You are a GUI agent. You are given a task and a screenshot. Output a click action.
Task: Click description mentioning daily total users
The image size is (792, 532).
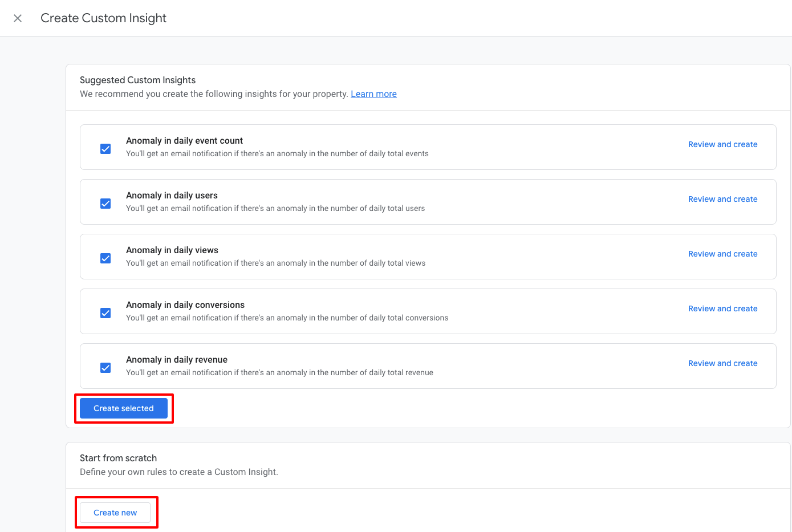(x=275, y=208)
